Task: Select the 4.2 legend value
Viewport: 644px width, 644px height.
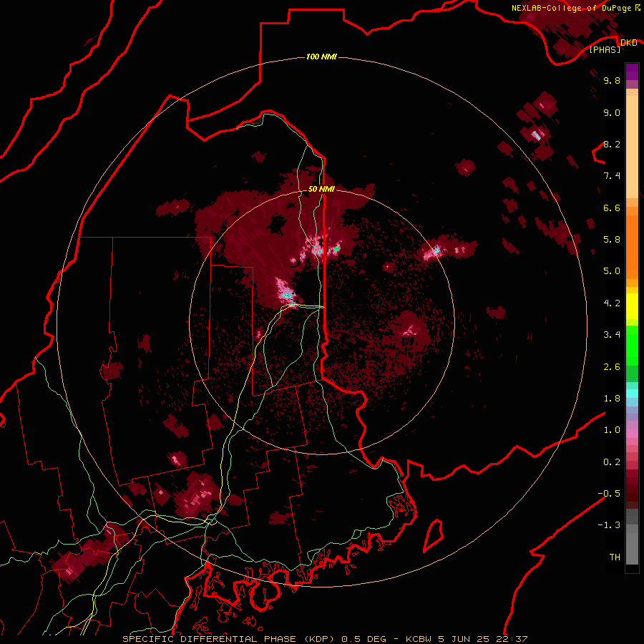Action: click(x=612, y=303)
